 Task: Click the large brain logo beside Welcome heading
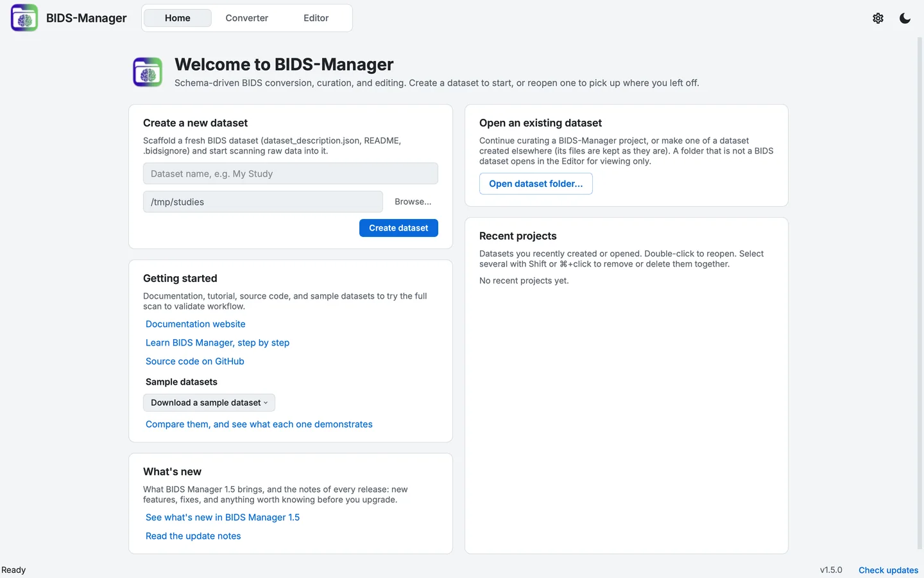point(148,72)
